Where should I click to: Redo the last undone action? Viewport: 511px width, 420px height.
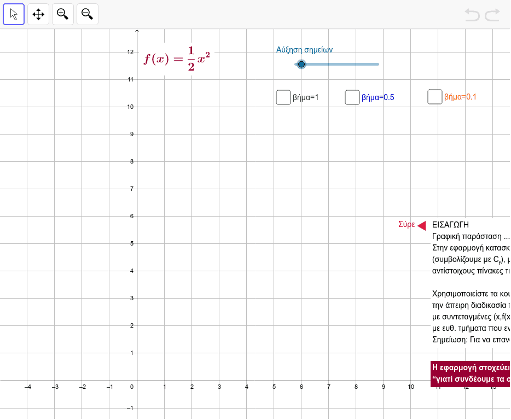pos(492,15)
